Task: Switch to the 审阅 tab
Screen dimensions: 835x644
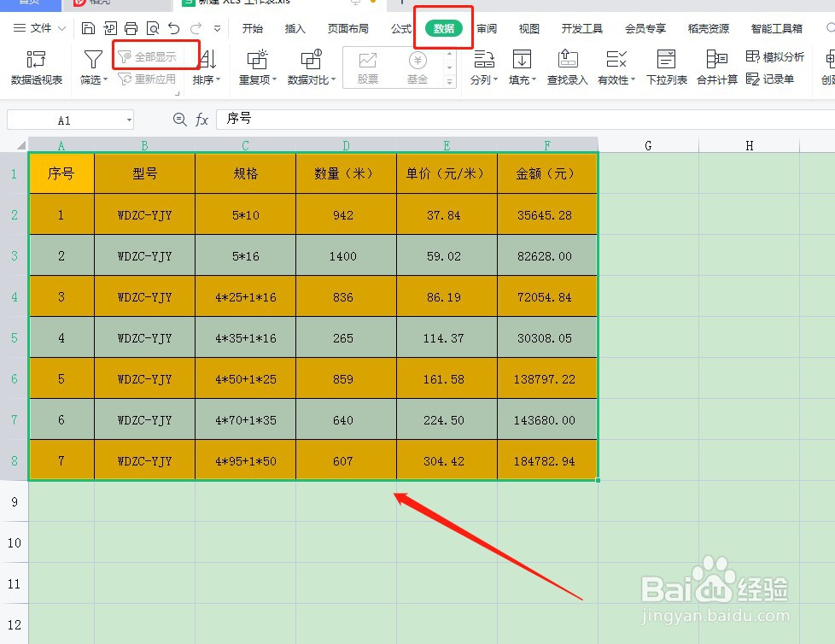Action: click(487, 29)
